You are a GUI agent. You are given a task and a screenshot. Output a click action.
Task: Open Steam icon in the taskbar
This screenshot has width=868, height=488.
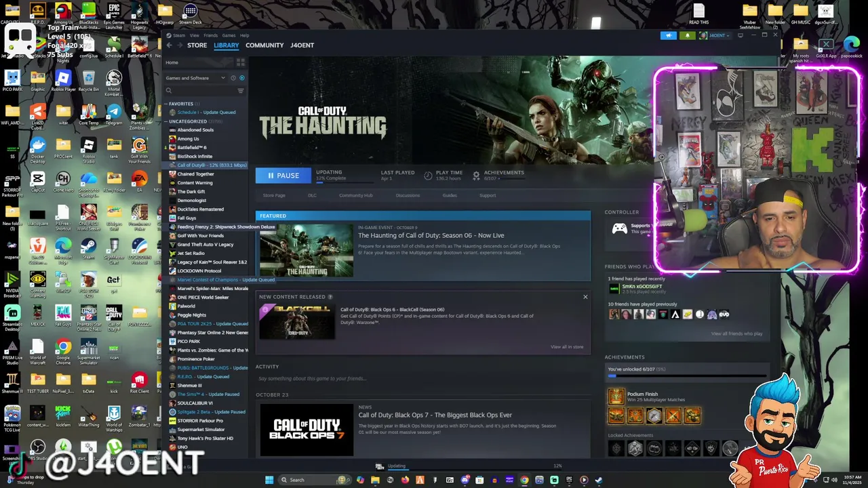point(599,480)
